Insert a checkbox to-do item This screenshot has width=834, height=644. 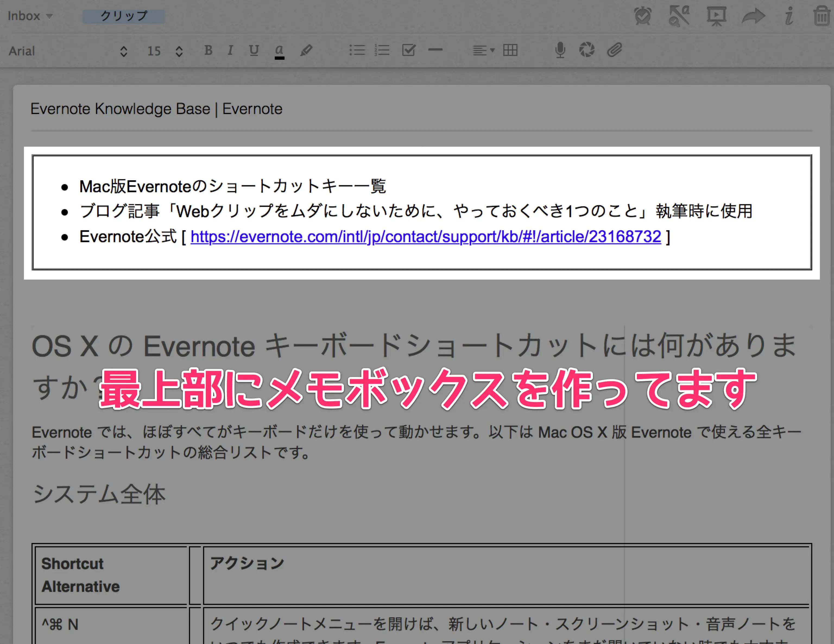[409, 50]
